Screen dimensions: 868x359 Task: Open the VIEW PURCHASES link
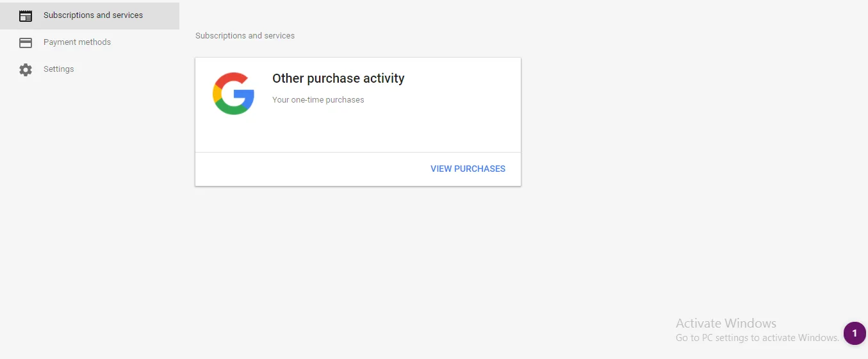468,169
